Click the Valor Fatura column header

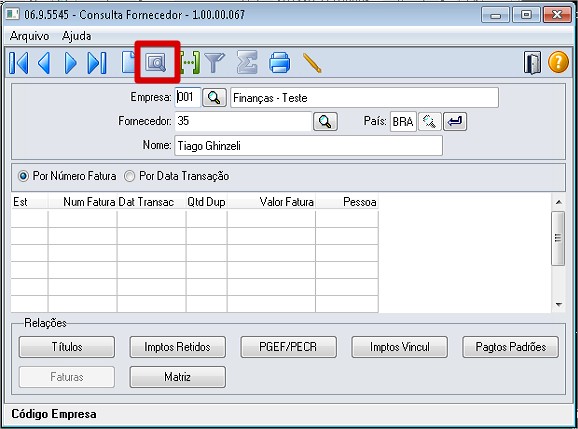[x=271, y=202]
